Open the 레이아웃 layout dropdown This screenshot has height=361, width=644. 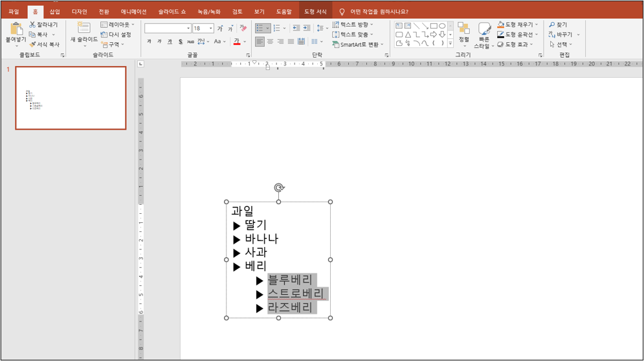point(117,25)
